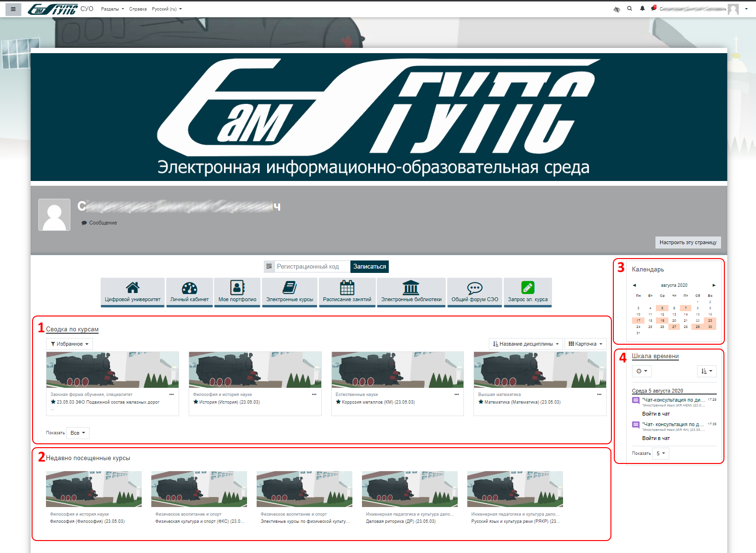Screen dimensions: 756x553
Task: Open timeline clock filter dropdown
Action: tap(642, 372)
